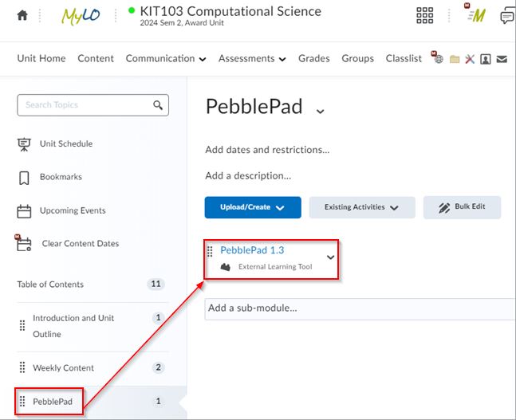Viewport: 516px width, 420px height.
Task: Grab the drag handle for PebblePad module
Action: click(22, 401)
